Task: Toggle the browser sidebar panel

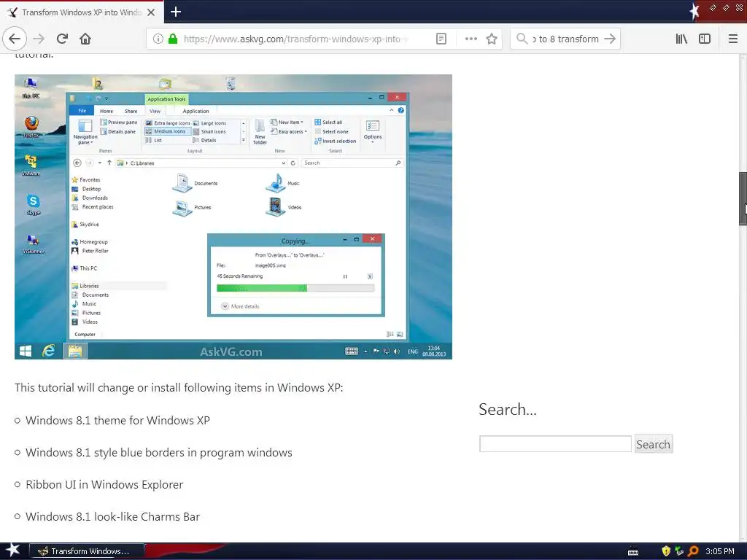Action: point(705,39)
